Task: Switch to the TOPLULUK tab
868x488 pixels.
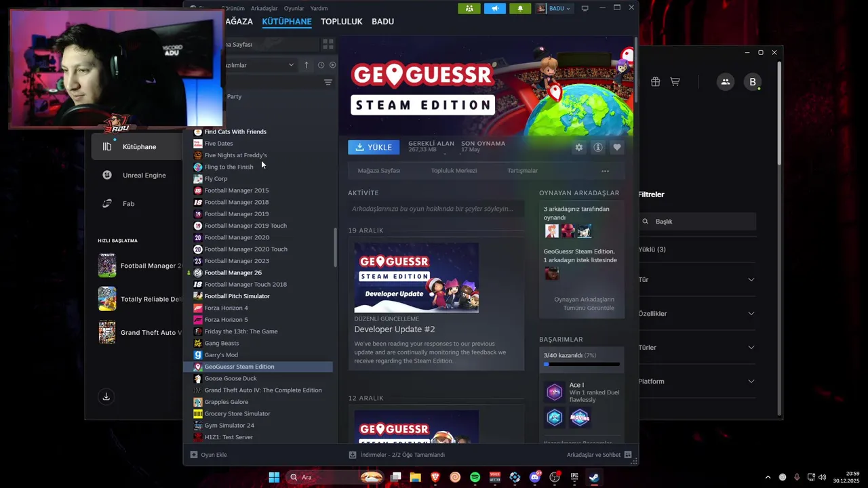Action: [x=342, y=22]
